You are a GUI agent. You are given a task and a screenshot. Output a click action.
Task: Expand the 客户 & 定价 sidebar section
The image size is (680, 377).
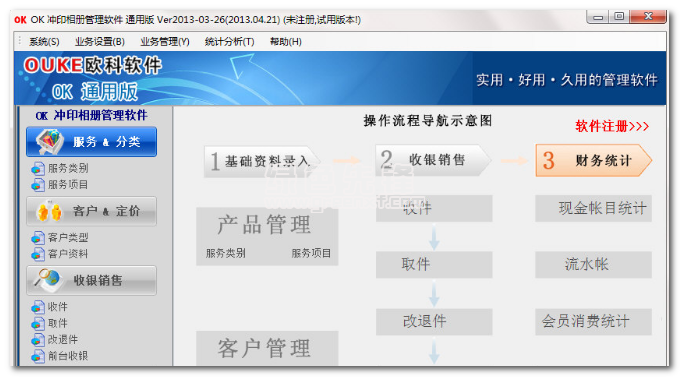click(92, 211)
